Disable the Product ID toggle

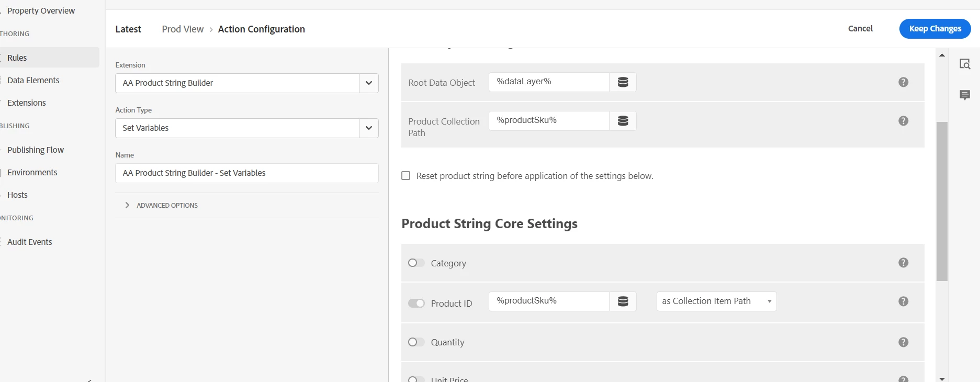[x=416, y=304]
